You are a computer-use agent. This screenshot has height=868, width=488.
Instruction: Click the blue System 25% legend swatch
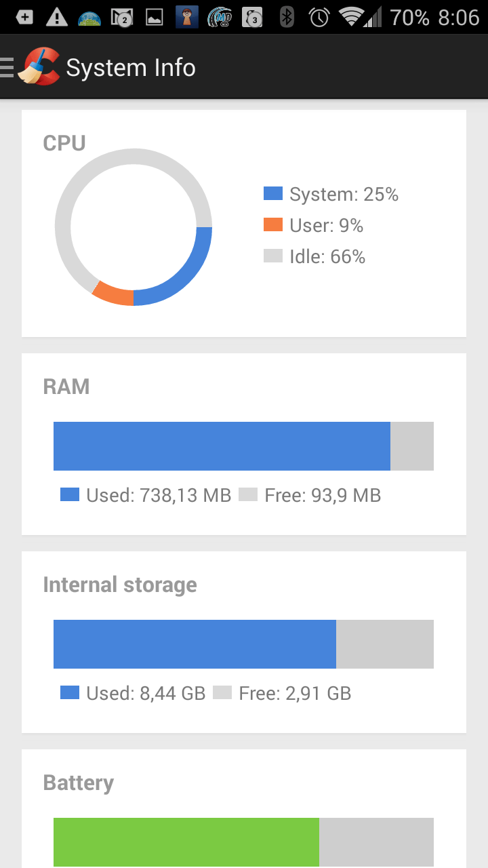273,194
